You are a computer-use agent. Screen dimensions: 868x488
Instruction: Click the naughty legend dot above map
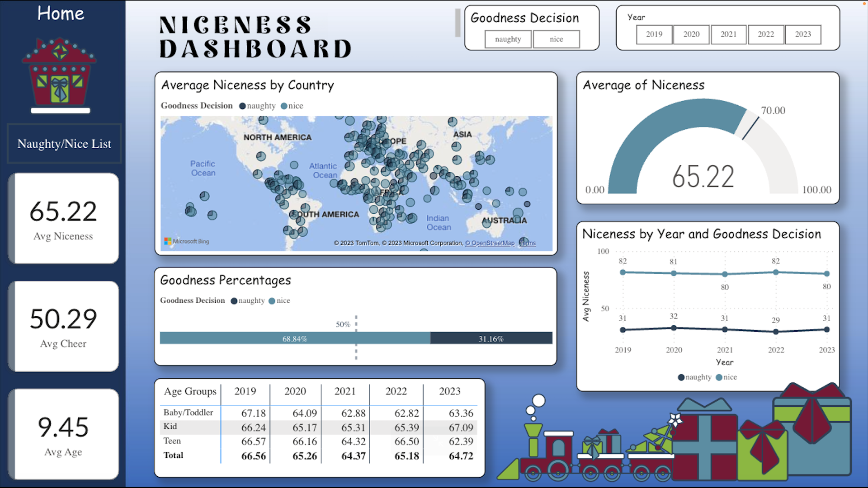(x=242, y=106)
